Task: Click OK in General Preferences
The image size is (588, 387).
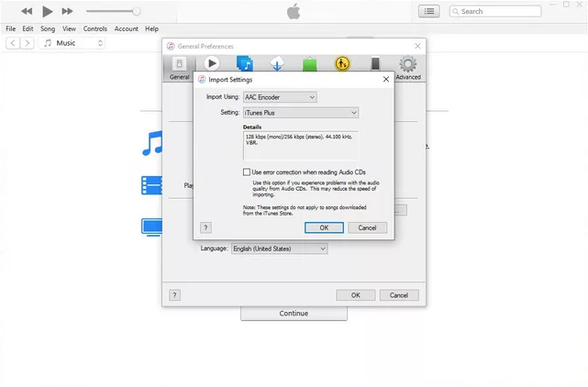Action: click(x=356, y=295)
